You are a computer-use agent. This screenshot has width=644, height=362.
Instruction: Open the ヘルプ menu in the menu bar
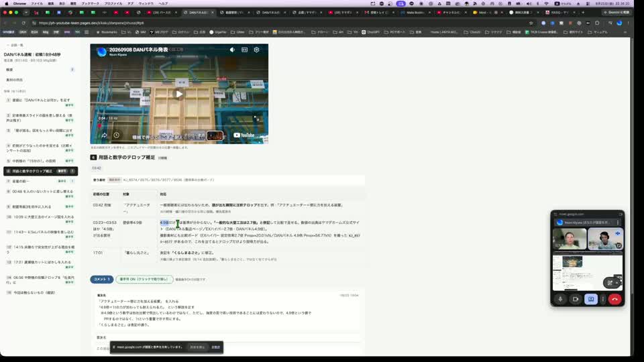(x=163, y=3)
